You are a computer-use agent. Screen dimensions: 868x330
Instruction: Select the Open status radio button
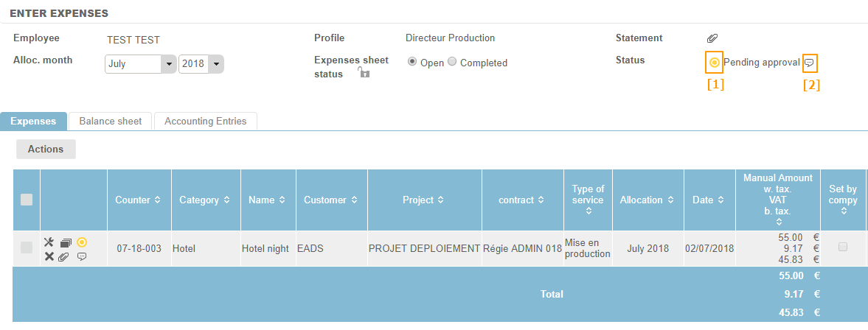(x=412, y=62)
